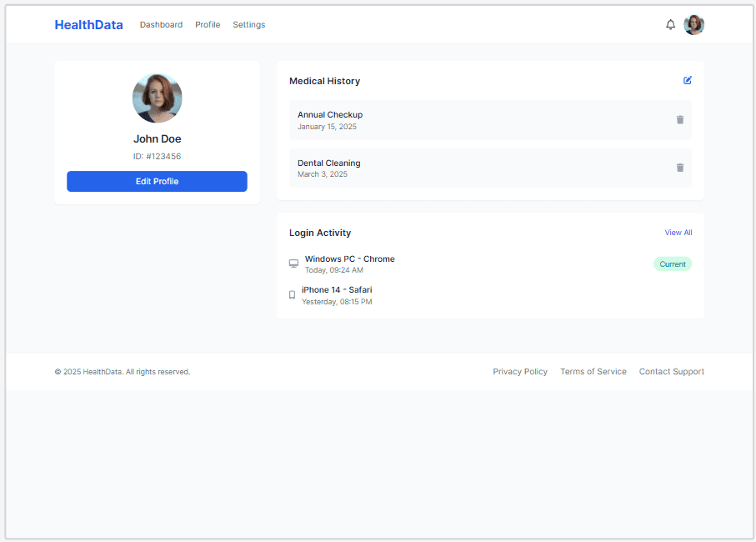Delete the Annual Checkup entry

tap(680, 119)
